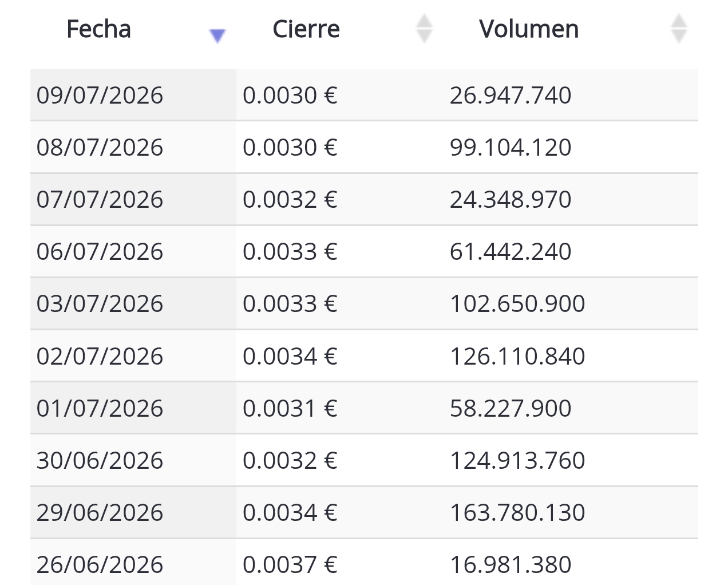Image resolution: width=728 pixels, height=585 pixels.
Task: Select the 08/07/2026 row date
Action: coord(133,147)
